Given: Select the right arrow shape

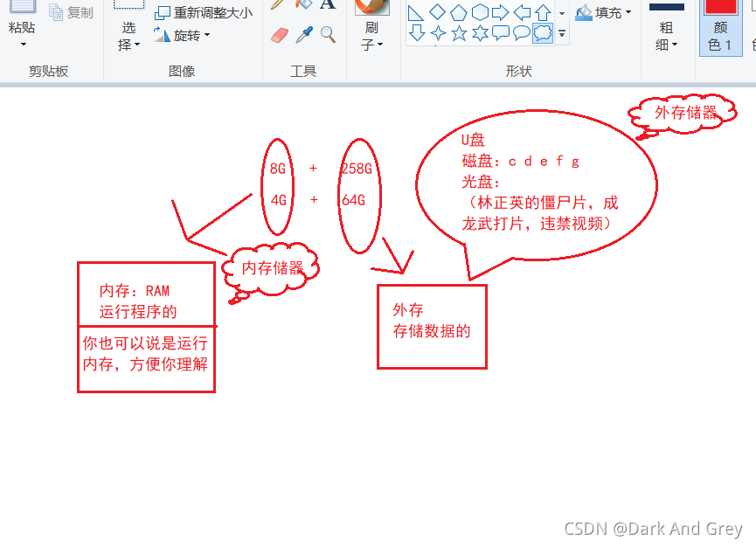Looking at the screenshot, I should click(501, 12).
